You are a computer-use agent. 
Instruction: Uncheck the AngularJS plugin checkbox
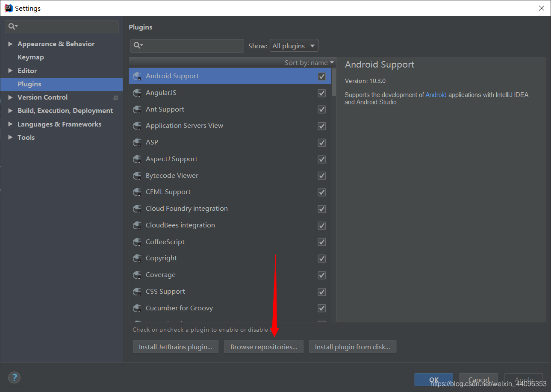click(322, 93)
